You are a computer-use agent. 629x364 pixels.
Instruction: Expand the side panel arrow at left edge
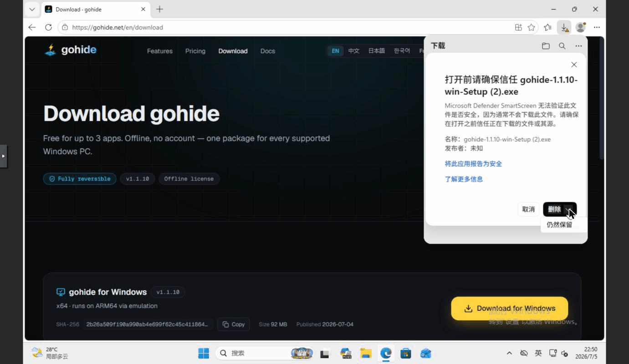(3, 156)
